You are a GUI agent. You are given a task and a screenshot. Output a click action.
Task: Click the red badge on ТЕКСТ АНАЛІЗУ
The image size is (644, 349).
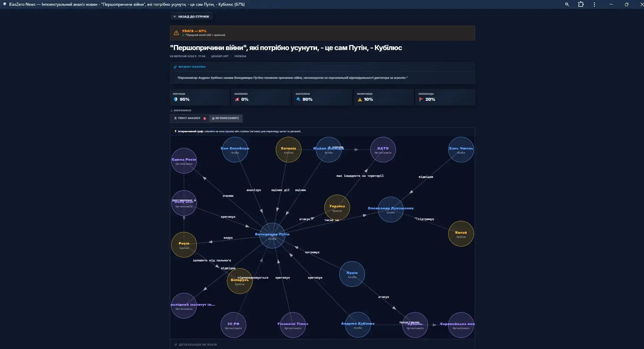[205, 118]
